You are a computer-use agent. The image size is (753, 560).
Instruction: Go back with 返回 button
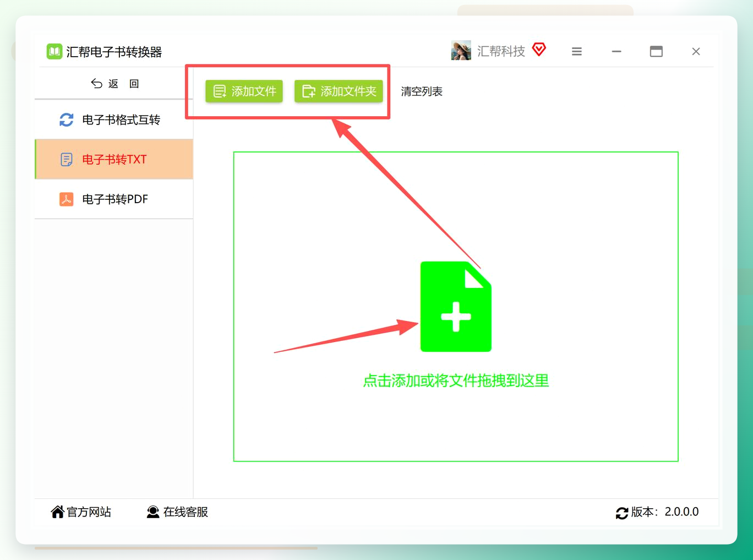[114, 84]
